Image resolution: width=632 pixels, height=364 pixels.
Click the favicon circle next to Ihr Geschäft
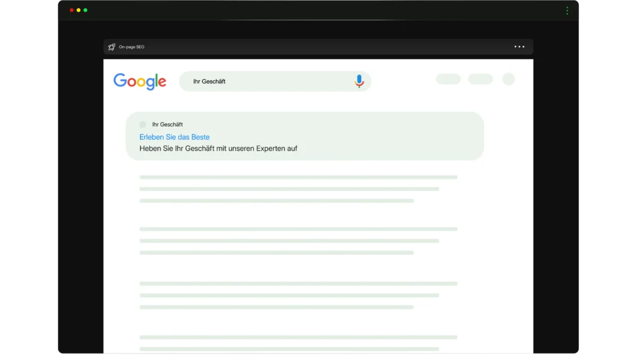(143, 124)
